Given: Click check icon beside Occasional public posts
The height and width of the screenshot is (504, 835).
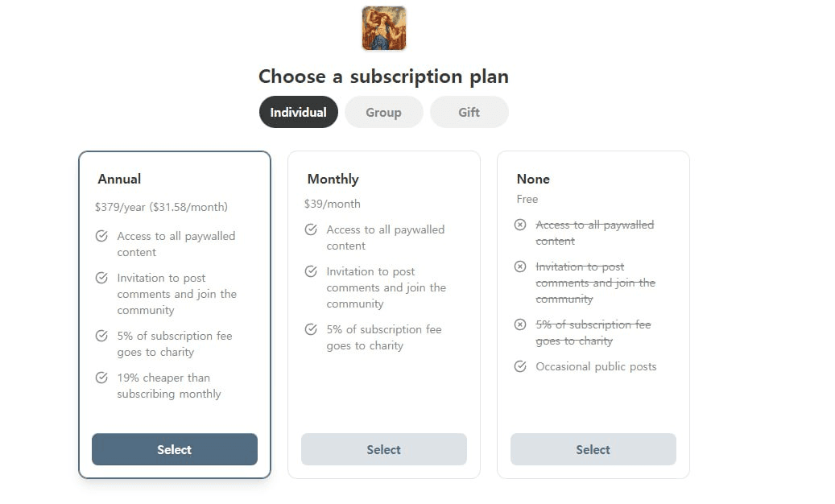Looking at the screenshot, I should [x=520, y=366].
